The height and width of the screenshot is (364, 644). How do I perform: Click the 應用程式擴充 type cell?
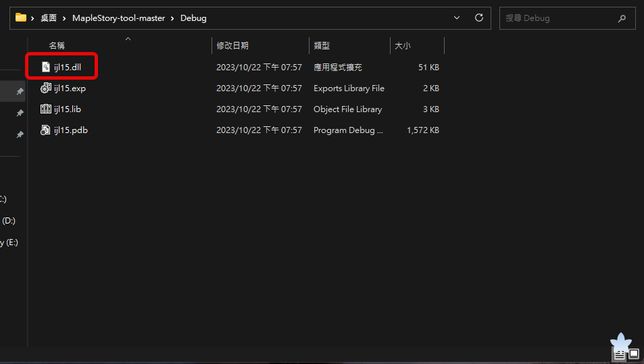pyautogui.click(x=338, y=67)
